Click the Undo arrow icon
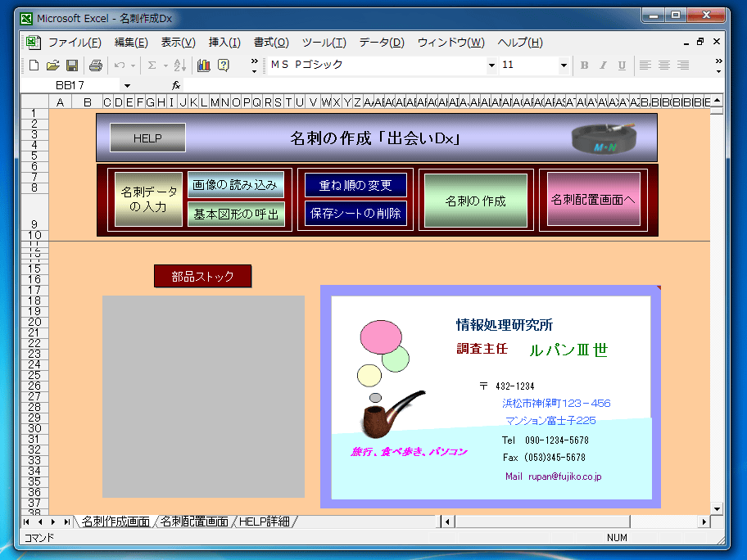747x560 pixels. click(x=120, y=65)
